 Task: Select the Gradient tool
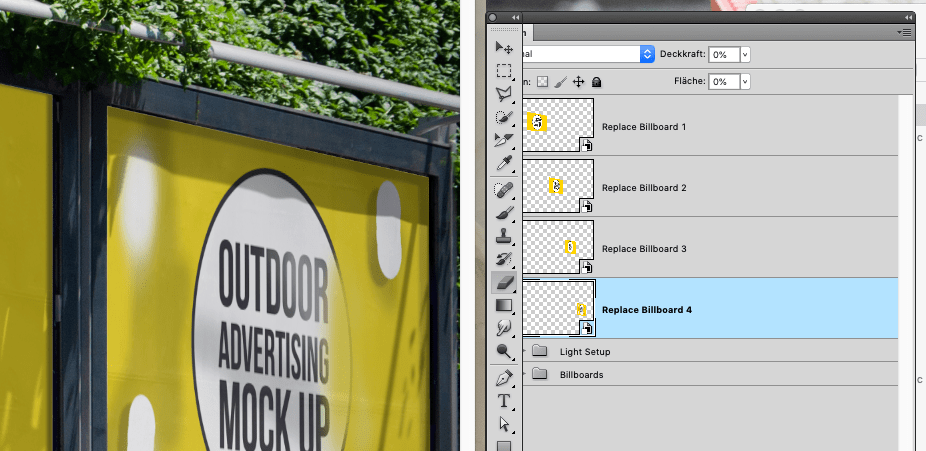coord(504,305)
